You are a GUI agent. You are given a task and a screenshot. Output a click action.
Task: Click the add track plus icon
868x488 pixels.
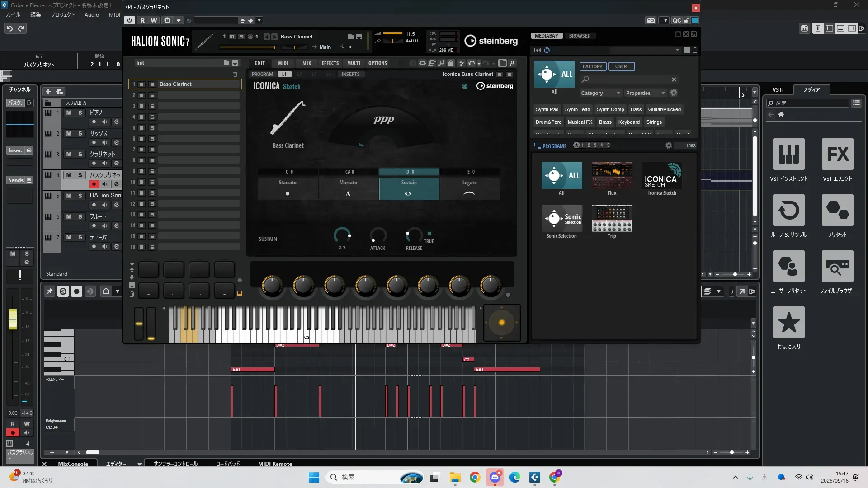(48, 91)
